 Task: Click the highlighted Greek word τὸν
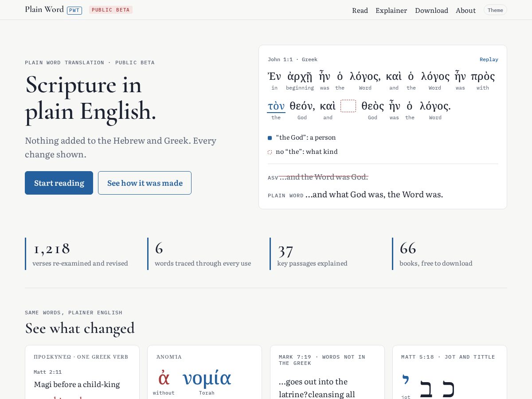pos(276,106)
